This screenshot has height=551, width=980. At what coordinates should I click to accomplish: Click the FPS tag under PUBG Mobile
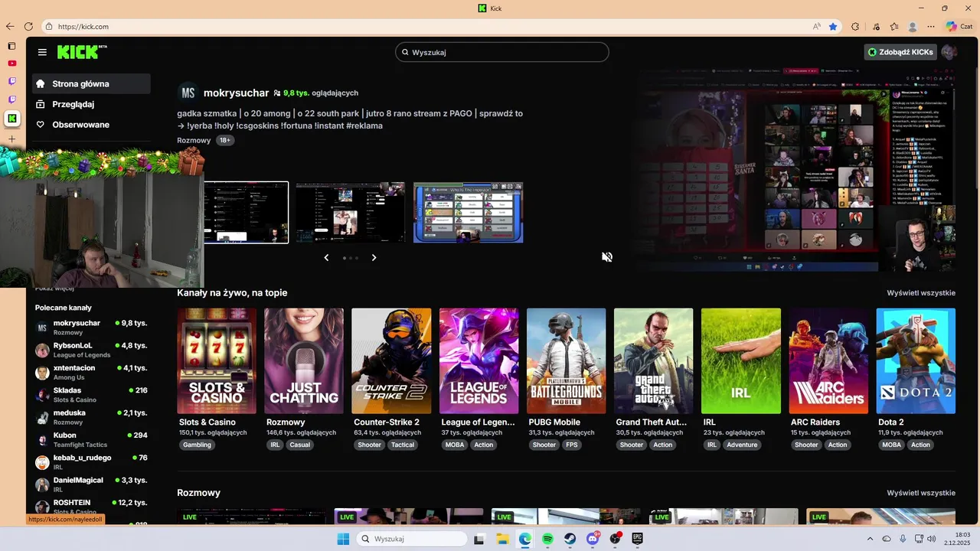pyautogui.click(x=572, y=445)
